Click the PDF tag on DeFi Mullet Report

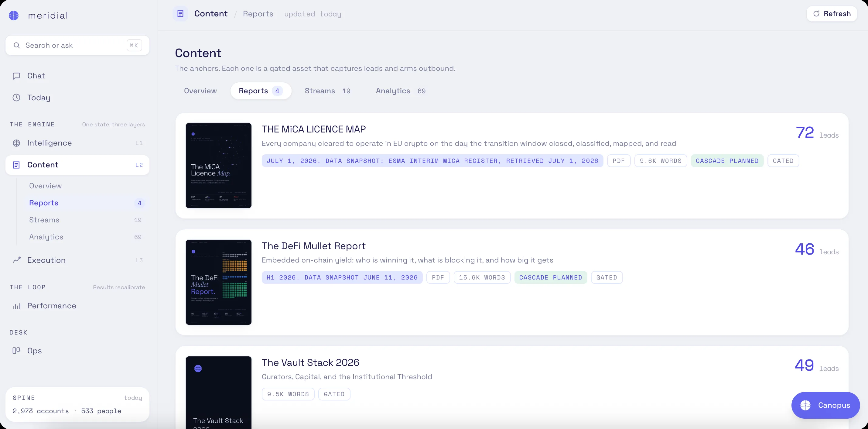pyautogui.click(x=438, y=277)
